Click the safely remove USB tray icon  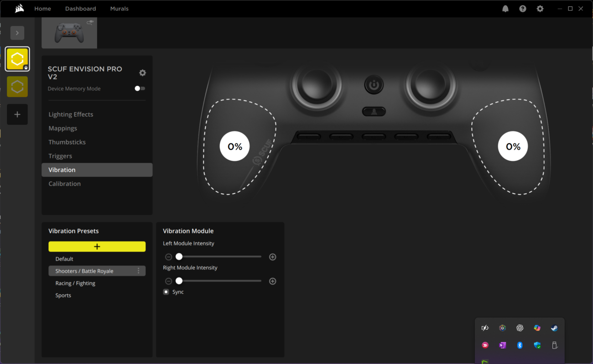click(554, 345)
